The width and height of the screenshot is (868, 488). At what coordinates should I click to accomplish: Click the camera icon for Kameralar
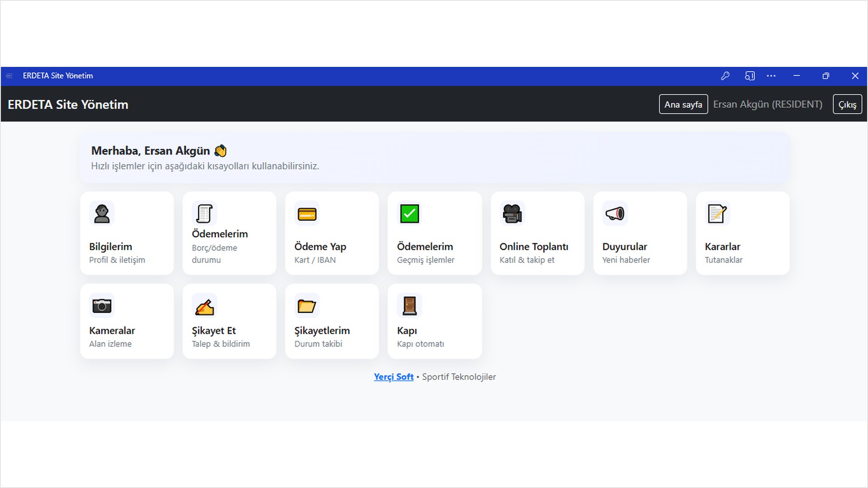(102, 306)
